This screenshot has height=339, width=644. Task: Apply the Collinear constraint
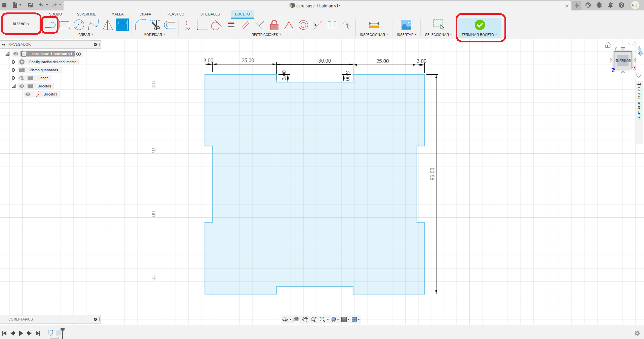[x=317, y=25]
